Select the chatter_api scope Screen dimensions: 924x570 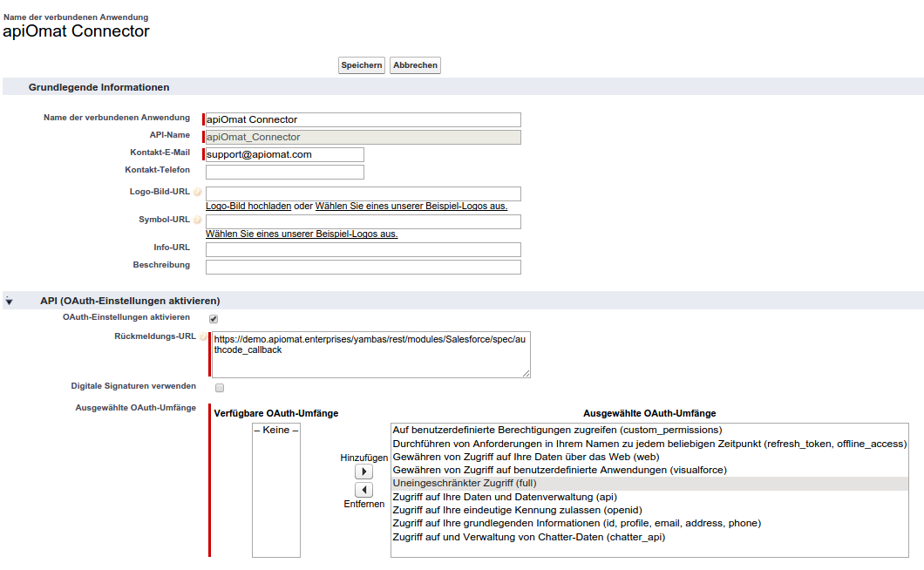pos(649,537)
